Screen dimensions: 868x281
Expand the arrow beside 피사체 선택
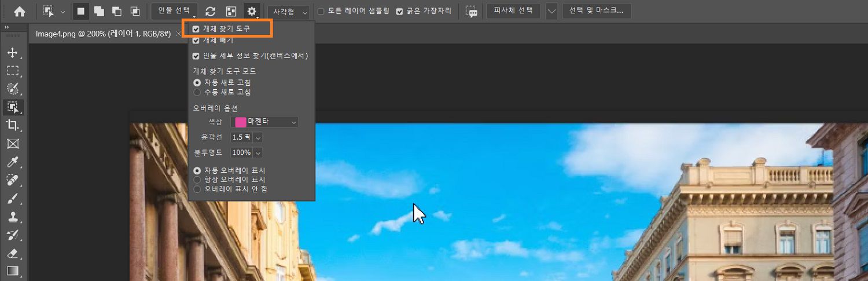(552, 12)
